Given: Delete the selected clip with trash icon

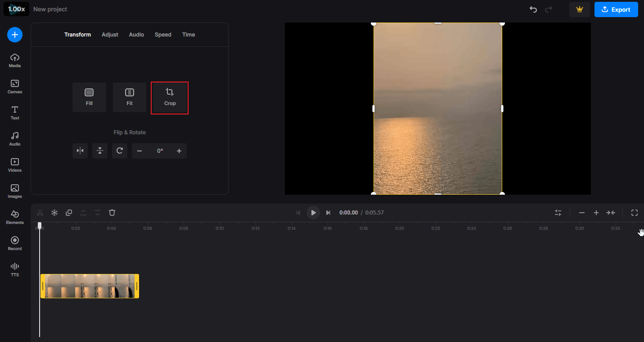Looking at the screenshot, I should tap(112, 213).
